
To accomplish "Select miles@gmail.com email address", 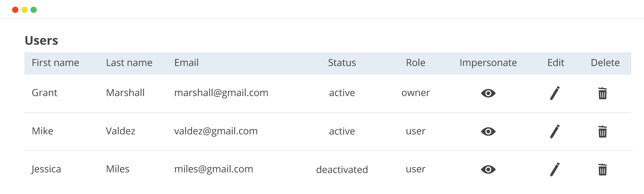I will point(214,169).
